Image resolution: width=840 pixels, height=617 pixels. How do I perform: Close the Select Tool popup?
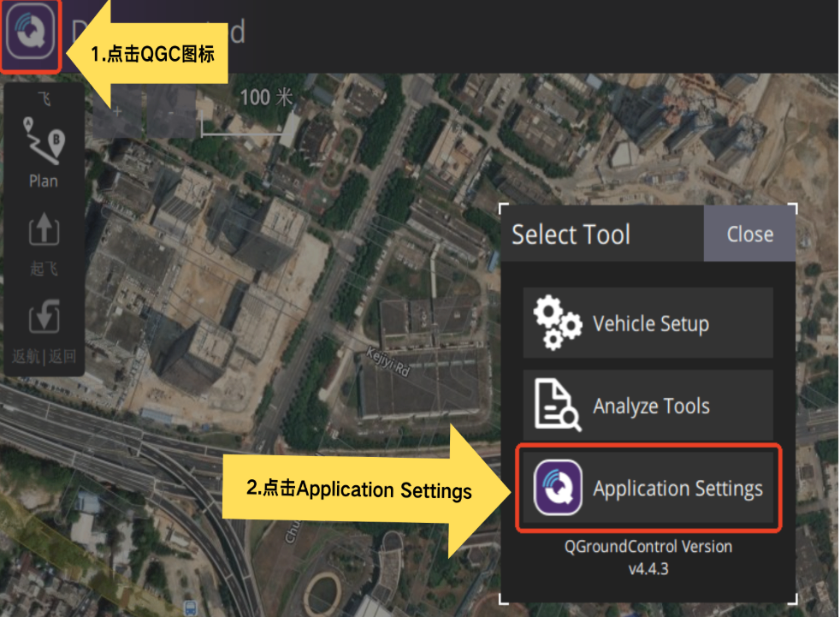tap(749, 234)
